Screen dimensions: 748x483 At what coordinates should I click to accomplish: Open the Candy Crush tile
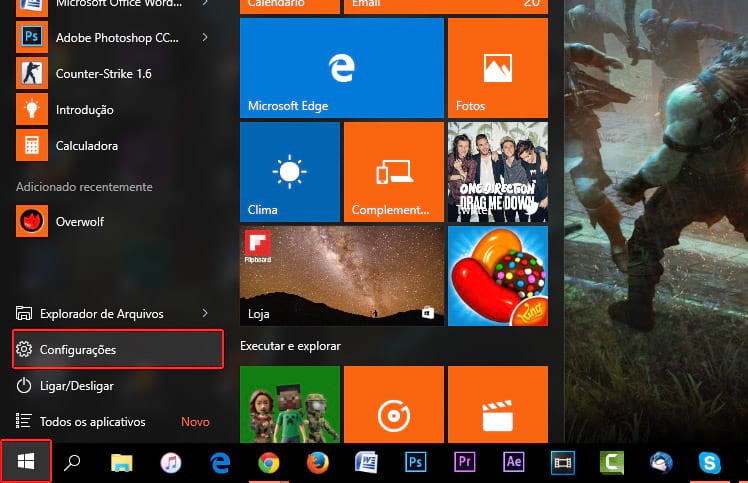498,276
